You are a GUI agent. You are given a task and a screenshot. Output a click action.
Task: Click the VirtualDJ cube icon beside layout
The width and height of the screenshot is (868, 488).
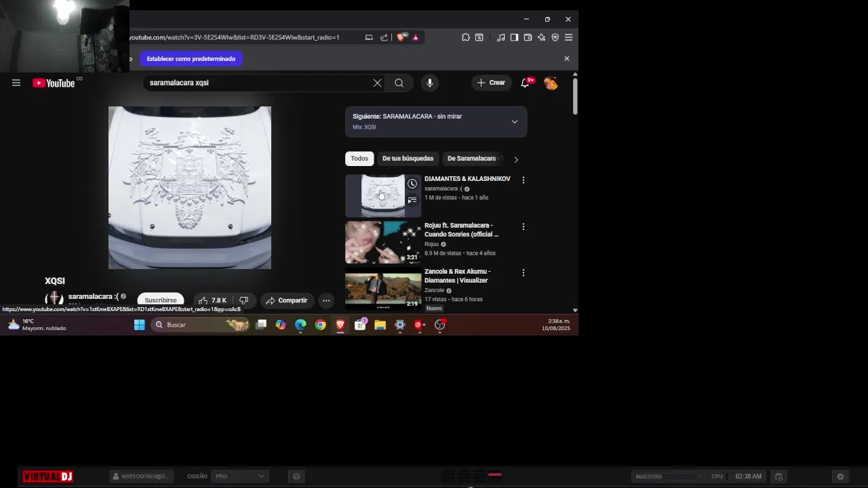pos(296,476)
